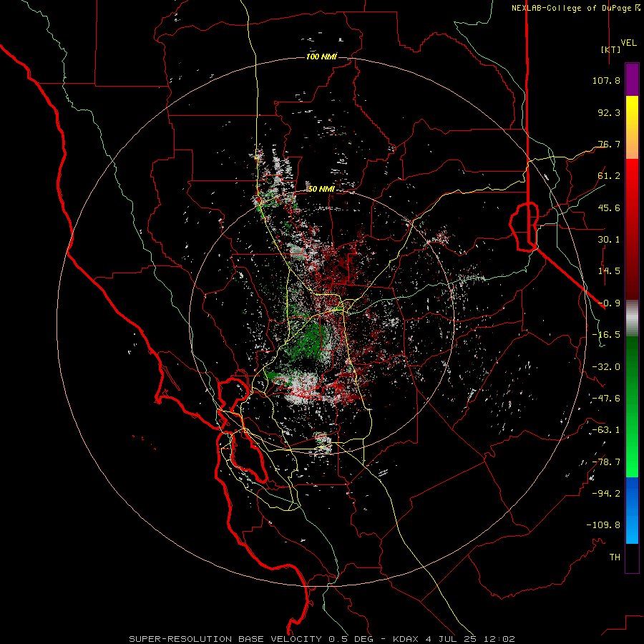Click the purple segment of the color bar
The height and width of the screenshot is (644, 644).
pos(632,80)
